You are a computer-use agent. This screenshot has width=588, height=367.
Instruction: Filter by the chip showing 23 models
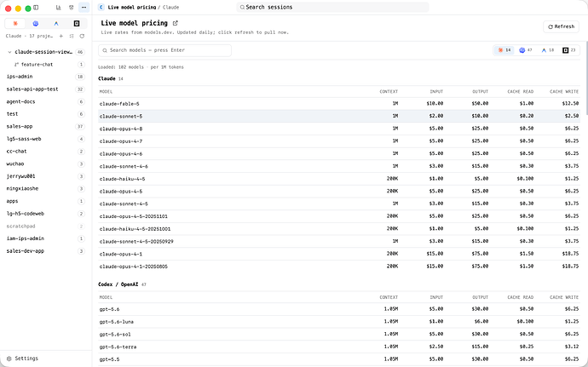coord(569,50)
